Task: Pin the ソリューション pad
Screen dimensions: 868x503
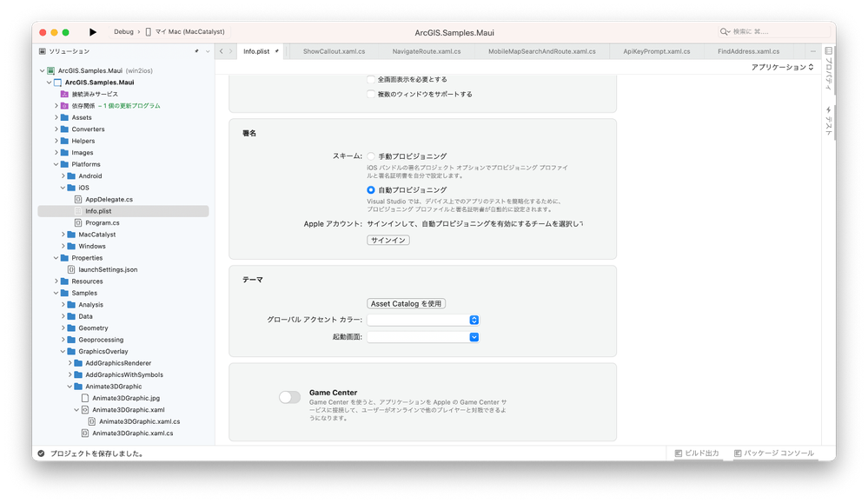Action: coord(198,50)
